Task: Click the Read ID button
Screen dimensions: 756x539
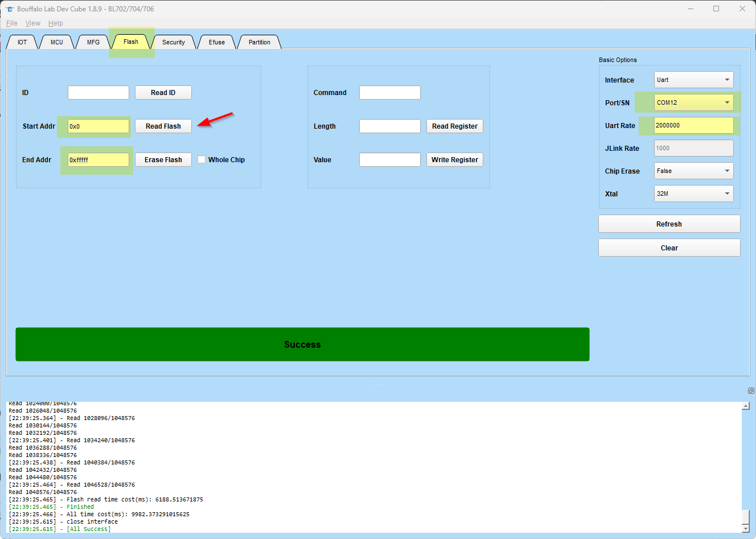Action: (163, 92)
